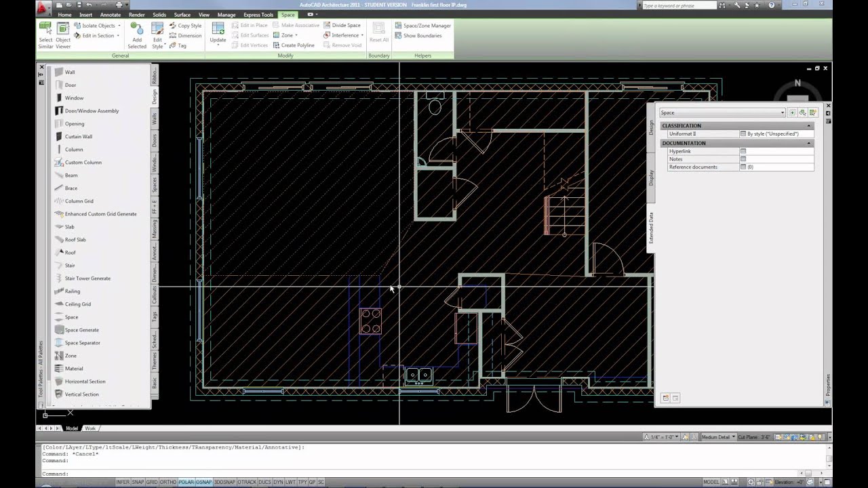Collapse the CLASSIFICATION section
This screenshot has width=868, height=488.
pos(809,126)
